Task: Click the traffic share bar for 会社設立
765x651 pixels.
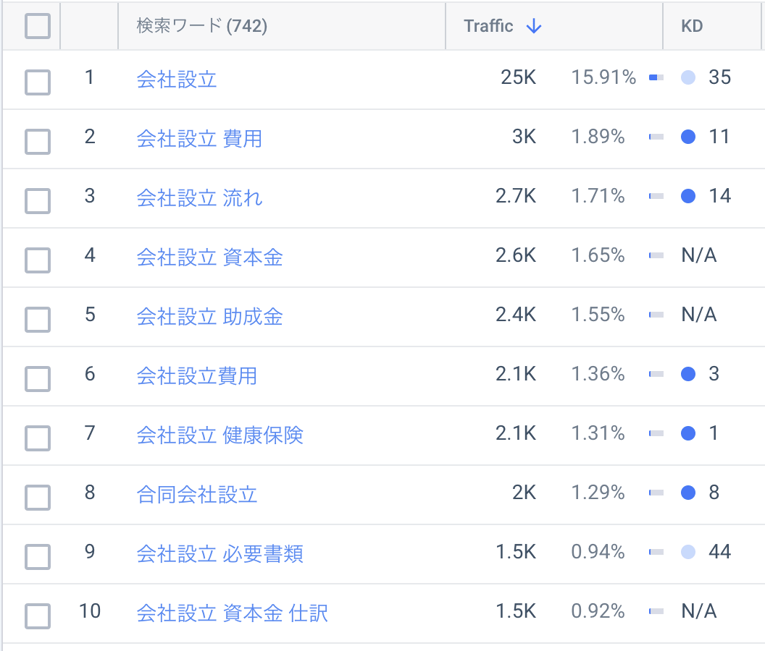Action: point(656,77)
